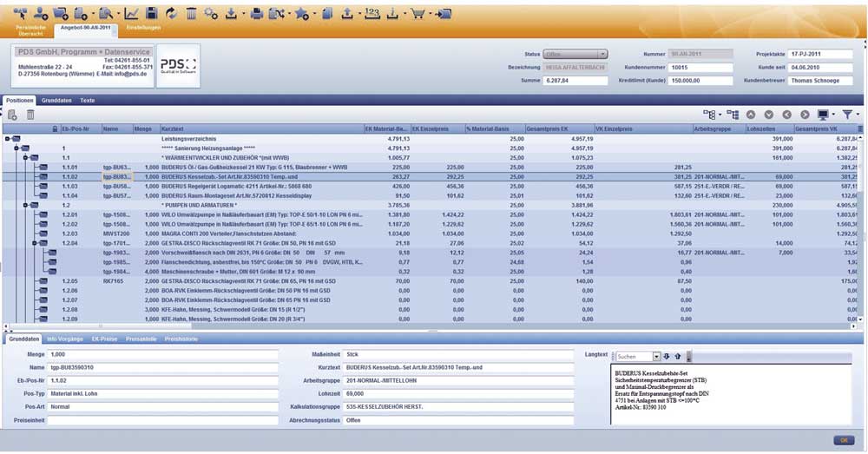The image size is (868, 454).
Task: Click the add person icon
Action: click(x=41, y=13)
